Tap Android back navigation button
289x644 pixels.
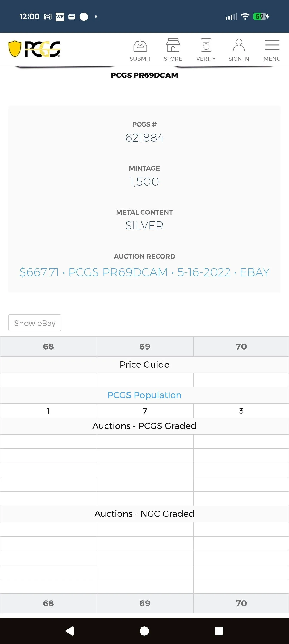point(70,631)
